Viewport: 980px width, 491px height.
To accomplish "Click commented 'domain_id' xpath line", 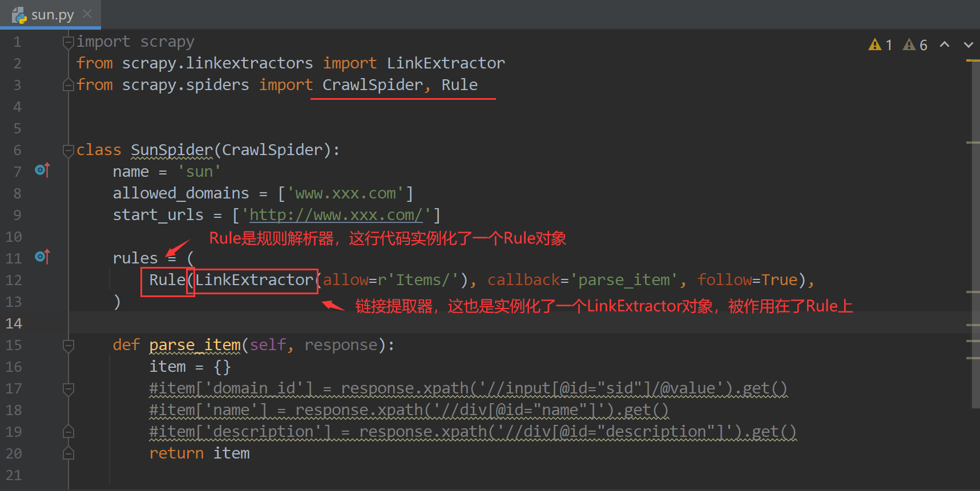I will click(x=468, y=388).
